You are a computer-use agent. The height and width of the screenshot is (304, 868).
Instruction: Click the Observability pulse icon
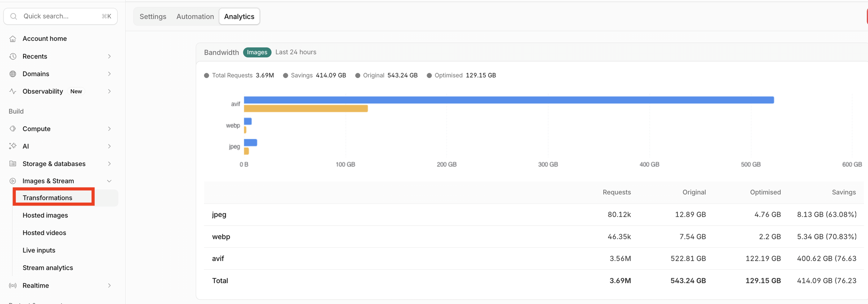point(13,91)
